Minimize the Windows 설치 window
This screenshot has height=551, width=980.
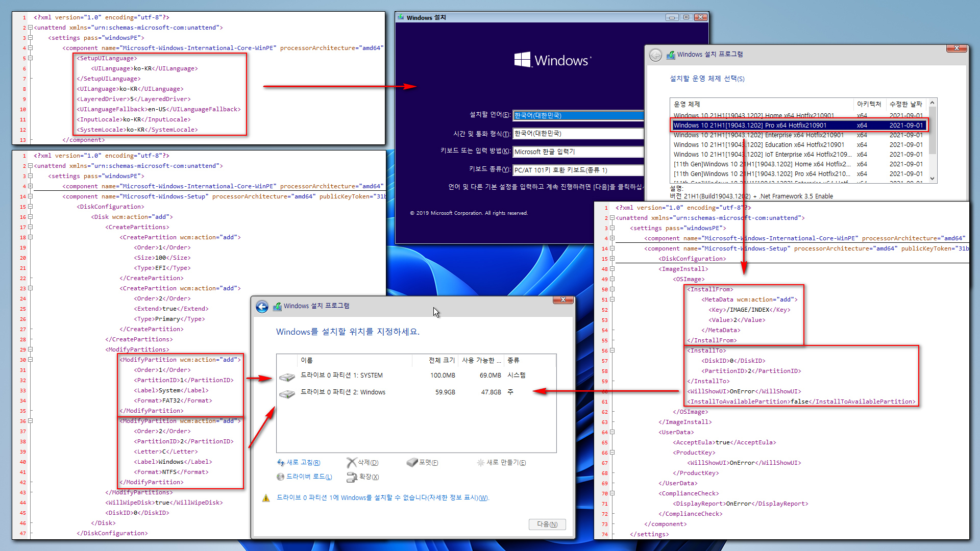[672, 17]
